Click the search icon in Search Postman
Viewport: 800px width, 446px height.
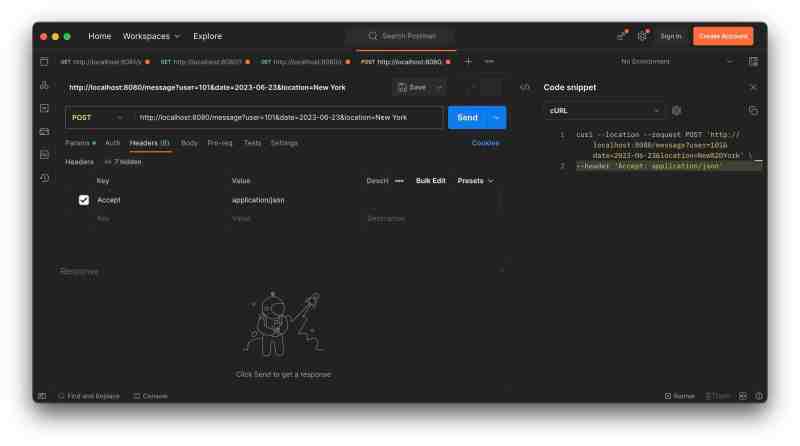(x=373, y=36)
